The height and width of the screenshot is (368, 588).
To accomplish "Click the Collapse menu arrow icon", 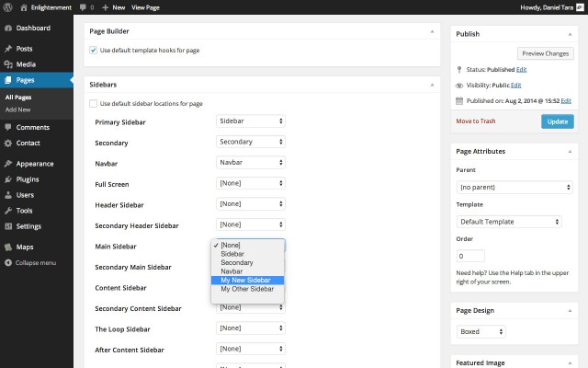I will 8,263.
